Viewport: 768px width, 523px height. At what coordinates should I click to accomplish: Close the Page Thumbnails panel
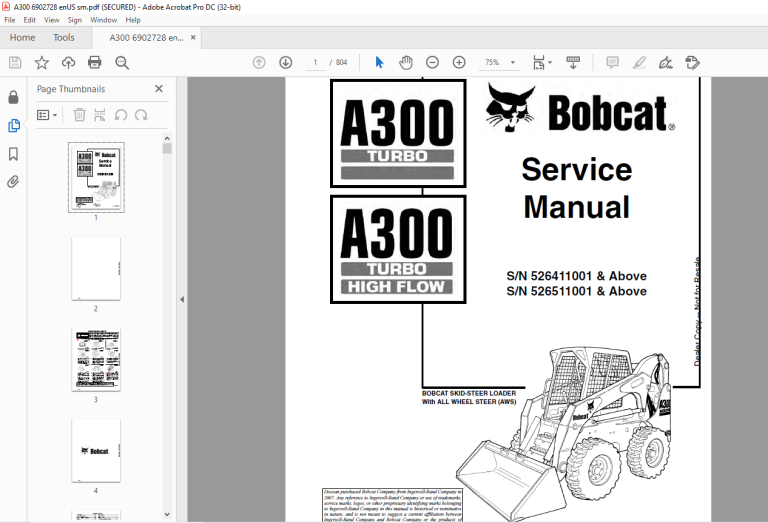coord(159,89)
